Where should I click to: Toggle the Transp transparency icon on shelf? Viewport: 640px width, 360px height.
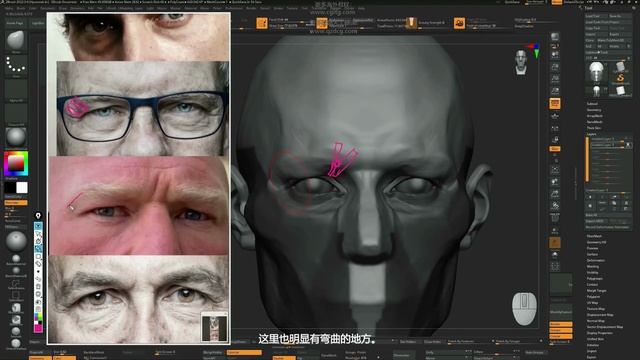555,231
